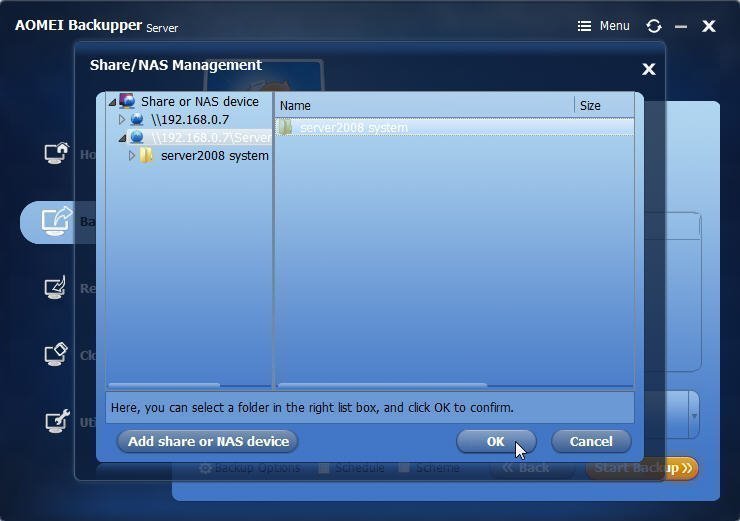This screenshot has width=740, height=521.
Task: Open the Home sidebar icon
Action: (56, 153)
